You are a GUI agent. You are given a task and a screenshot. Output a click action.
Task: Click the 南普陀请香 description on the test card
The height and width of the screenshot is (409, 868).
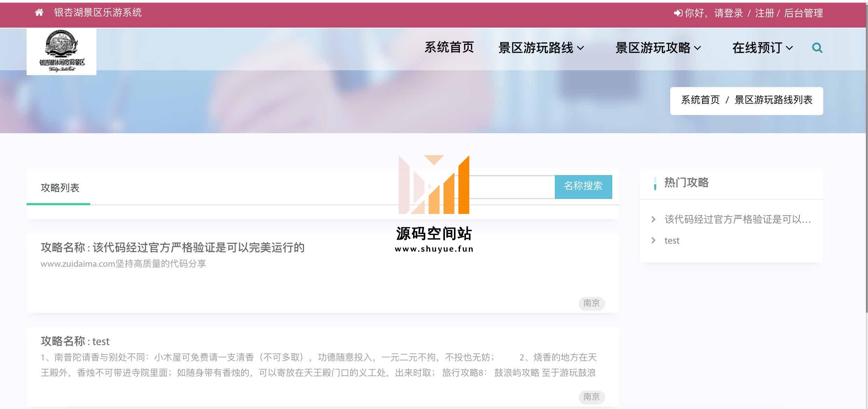pyautogui.click(x=319, y=365)
